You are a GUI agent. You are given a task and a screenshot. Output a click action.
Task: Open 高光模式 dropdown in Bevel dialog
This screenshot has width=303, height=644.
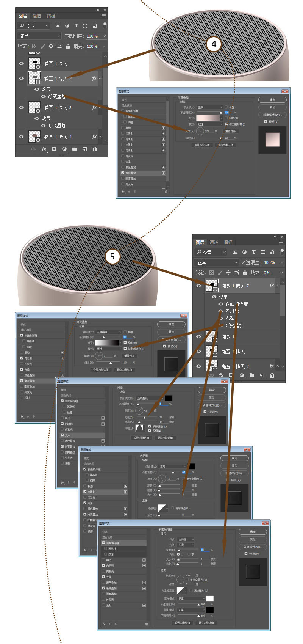(x=191, y=598)
